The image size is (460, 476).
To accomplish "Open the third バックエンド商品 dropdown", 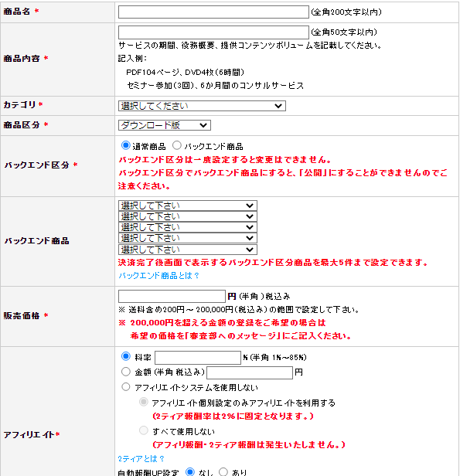I will coord(188,227).
